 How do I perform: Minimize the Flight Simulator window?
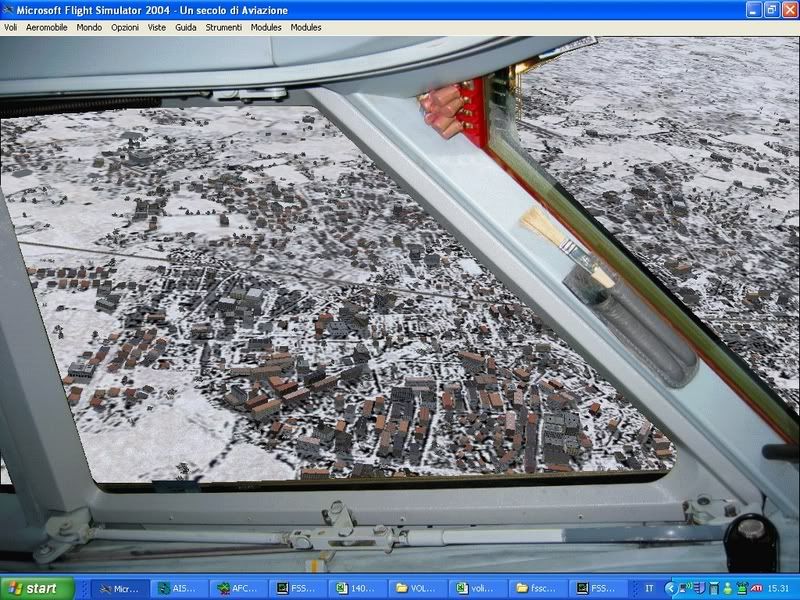pyautogui.click(x=754, y=10)
